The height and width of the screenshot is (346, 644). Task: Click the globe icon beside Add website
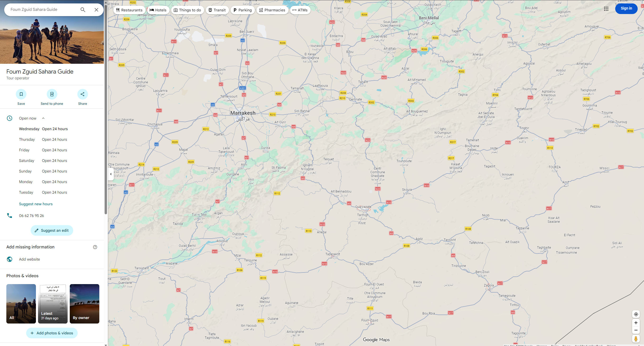pyautogui.click(x=10, y=259)
